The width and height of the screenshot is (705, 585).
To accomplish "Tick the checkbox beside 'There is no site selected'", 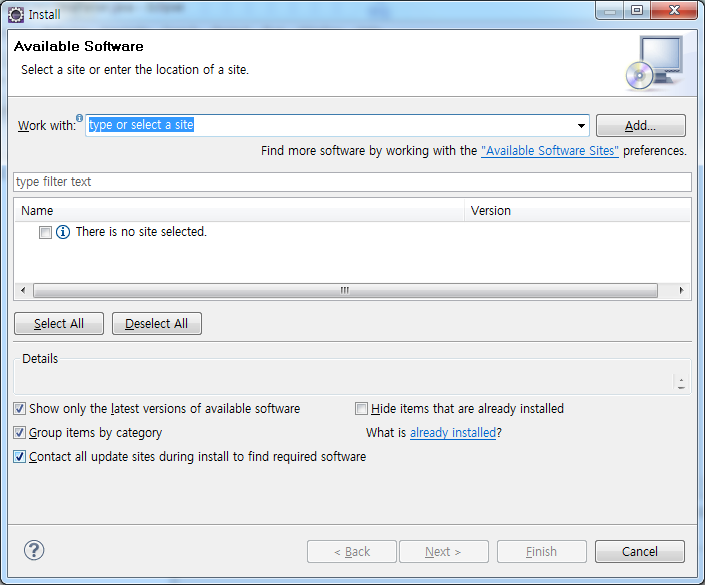I will [45, 232].
